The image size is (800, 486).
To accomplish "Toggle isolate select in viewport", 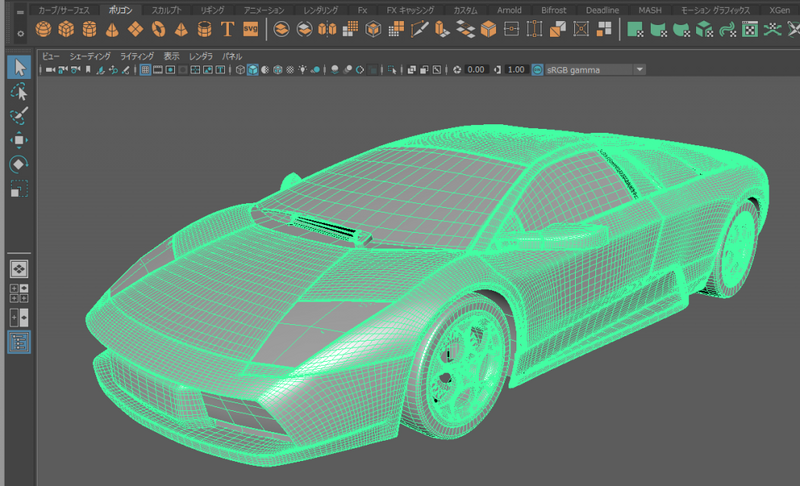I will click(x=392, y=70).
